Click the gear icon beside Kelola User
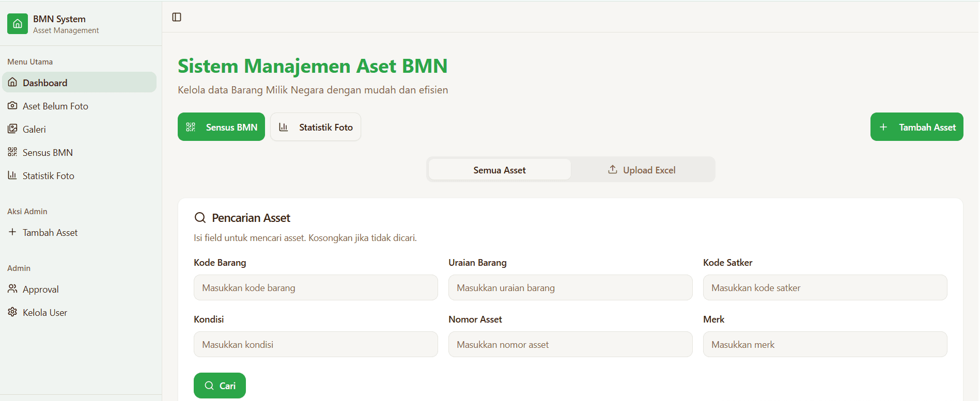 12,312
